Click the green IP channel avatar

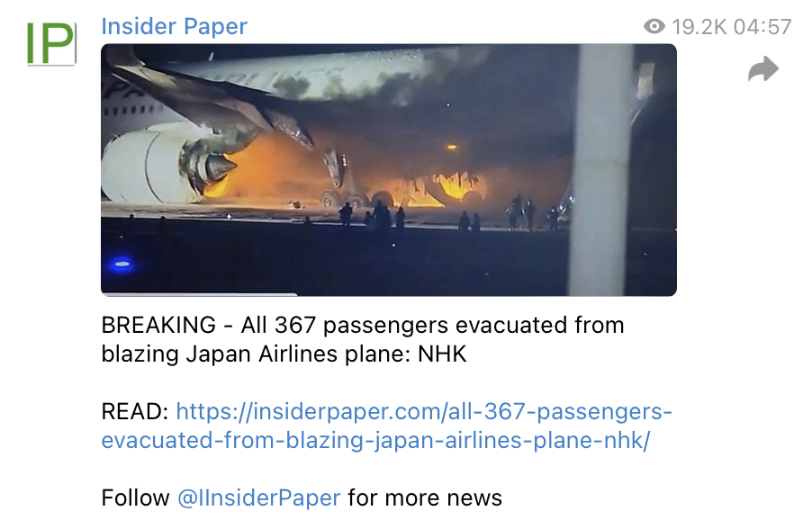point(51,43)
